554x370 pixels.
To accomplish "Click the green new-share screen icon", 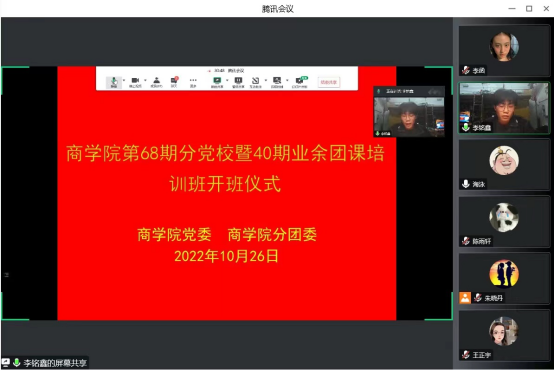I will pos(217,82).
